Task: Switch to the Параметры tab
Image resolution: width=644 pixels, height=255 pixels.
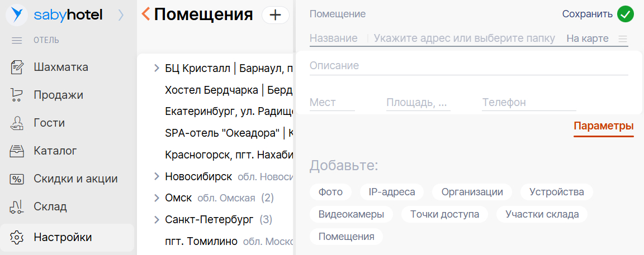Action: [603, 126]
